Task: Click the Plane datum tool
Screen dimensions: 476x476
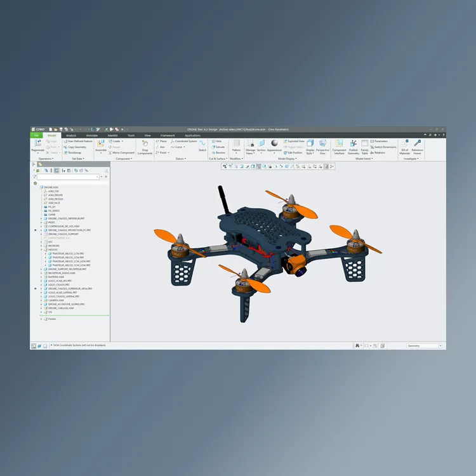Action: click(161, 141)
